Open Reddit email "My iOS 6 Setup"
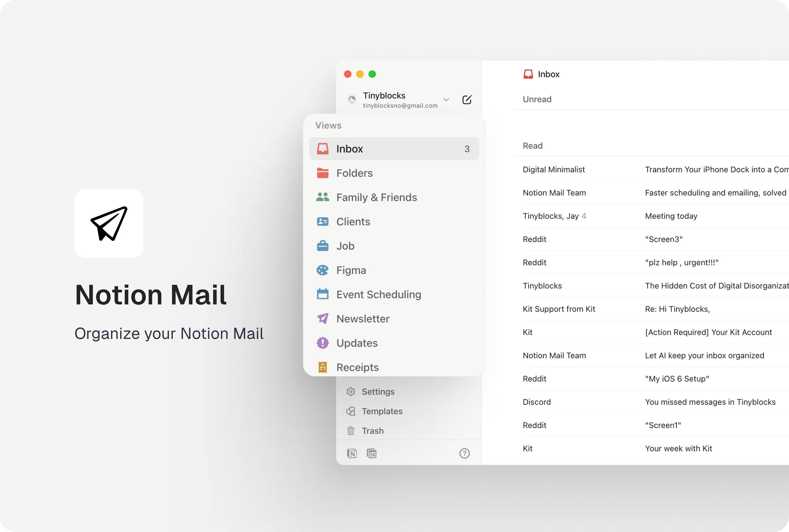 656,379
